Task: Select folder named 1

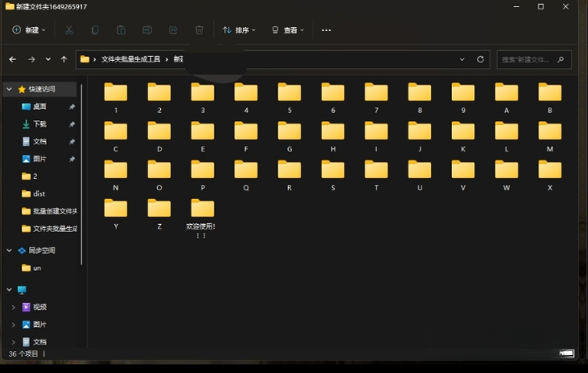Action: (116, 98)
